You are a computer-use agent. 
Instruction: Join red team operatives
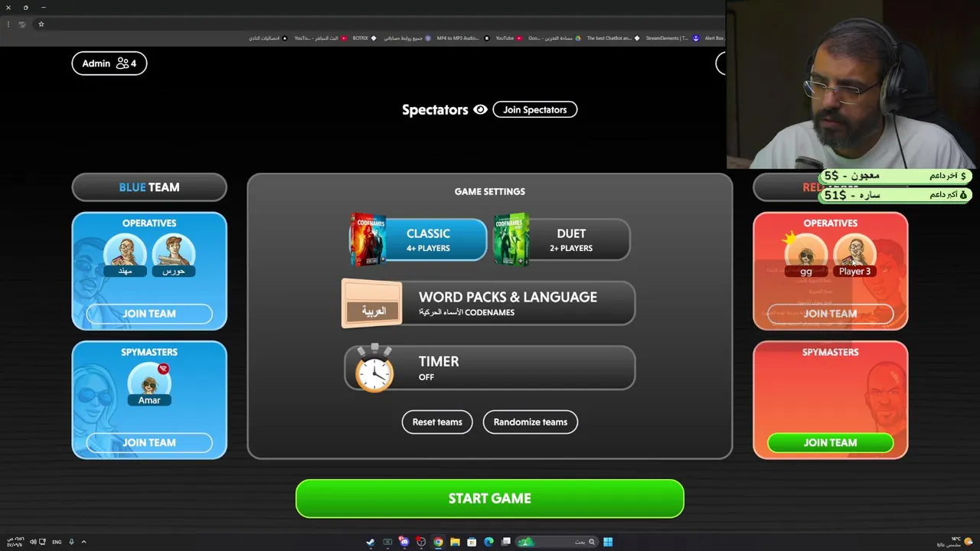coord(831,314)
